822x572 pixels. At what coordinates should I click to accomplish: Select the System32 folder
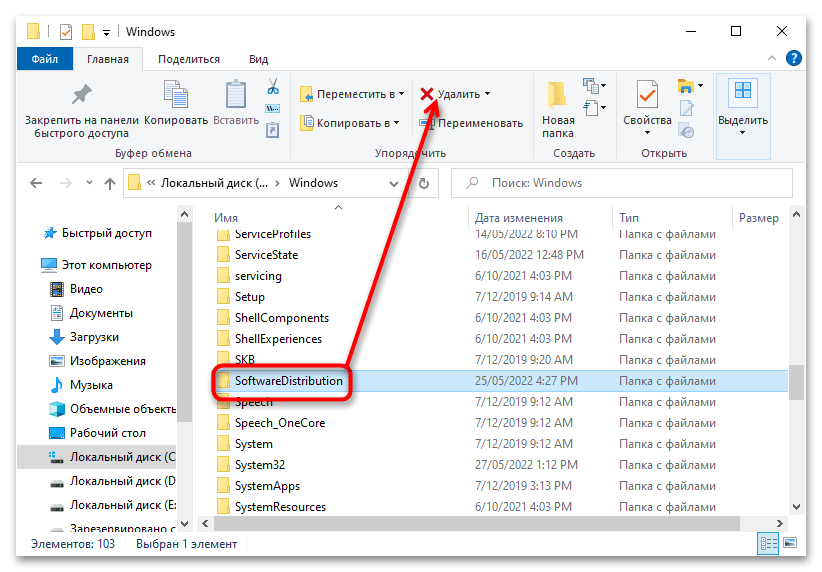[x=259, y=465]
